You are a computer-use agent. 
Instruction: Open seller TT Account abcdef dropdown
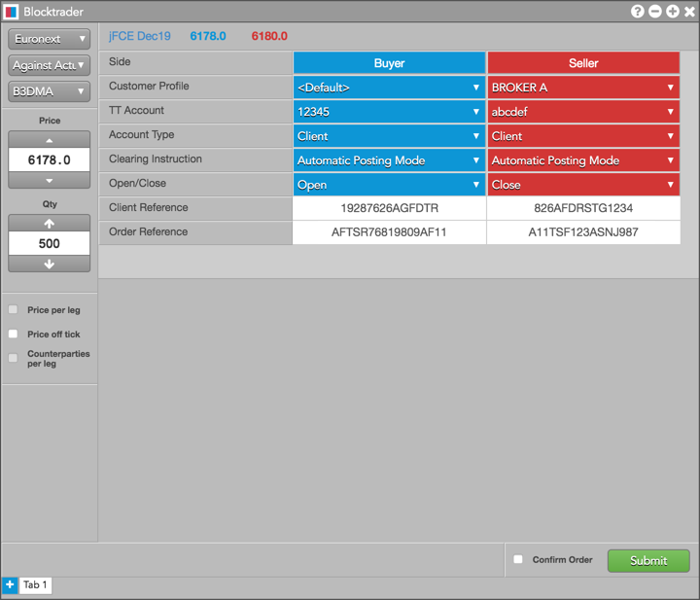(x=583, y=112)
